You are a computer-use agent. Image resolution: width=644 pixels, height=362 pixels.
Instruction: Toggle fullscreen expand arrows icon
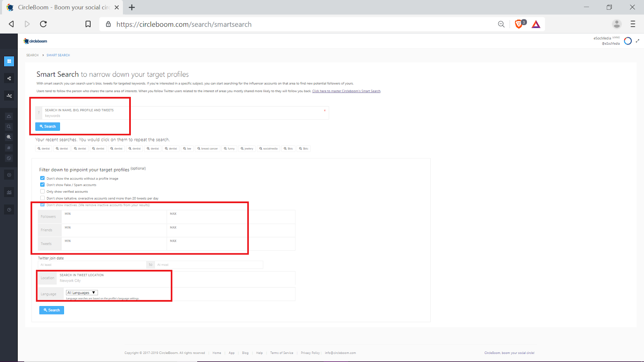pos(638,41)
